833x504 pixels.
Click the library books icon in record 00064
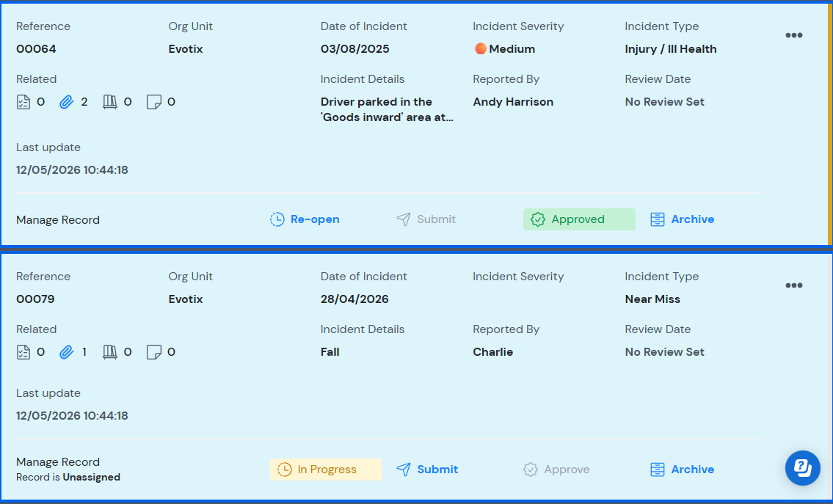click(x=110, y=102)
